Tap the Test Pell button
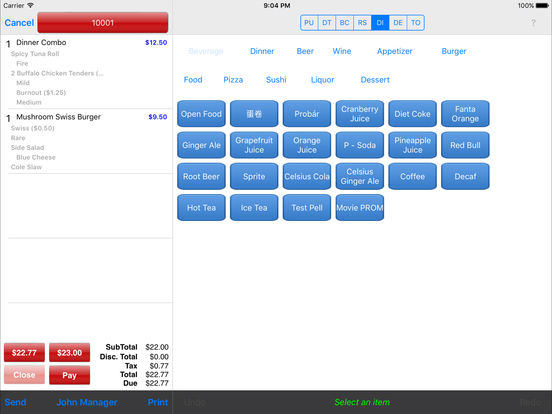The image size is (552, 414). 307,208
